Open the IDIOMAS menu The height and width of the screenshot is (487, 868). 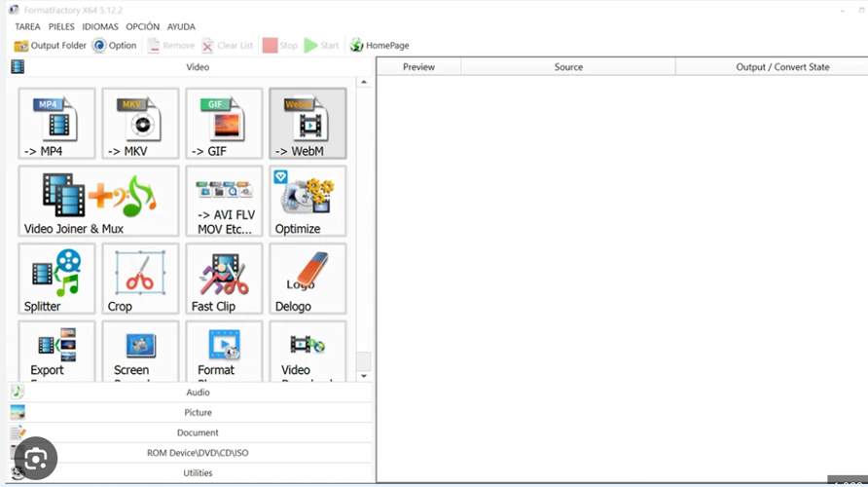pyautogui.click(x=100, y=26)
